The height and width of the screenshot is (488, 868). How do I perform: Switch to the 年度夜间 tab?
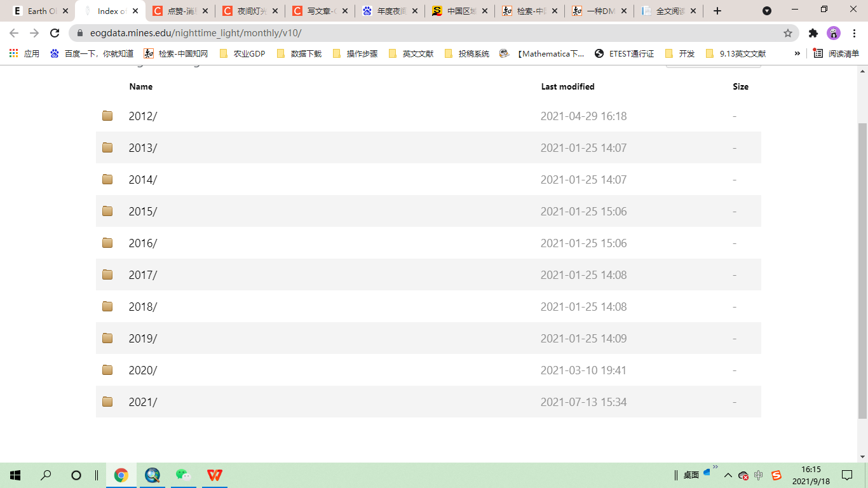coord(390,11)
